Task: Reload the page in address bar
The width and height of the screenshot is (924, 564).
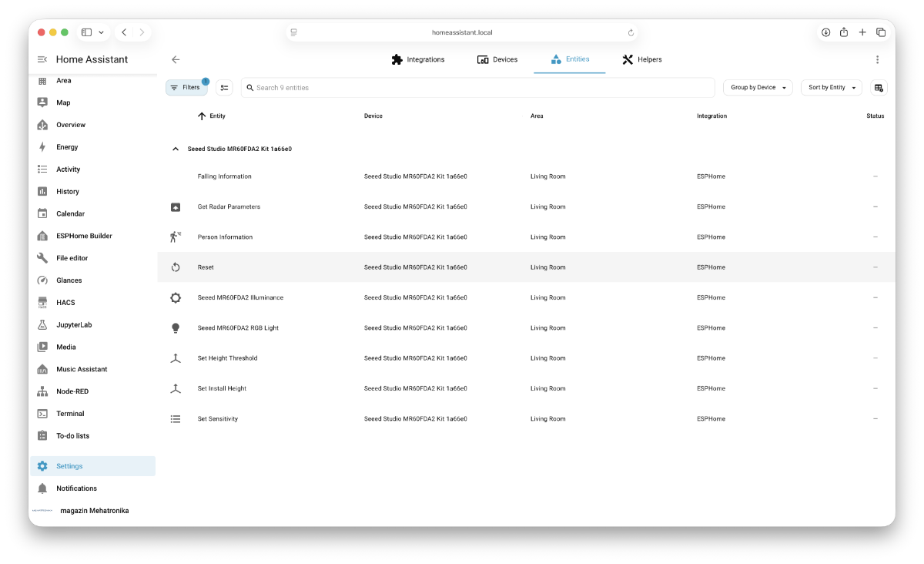Action: 631,33
